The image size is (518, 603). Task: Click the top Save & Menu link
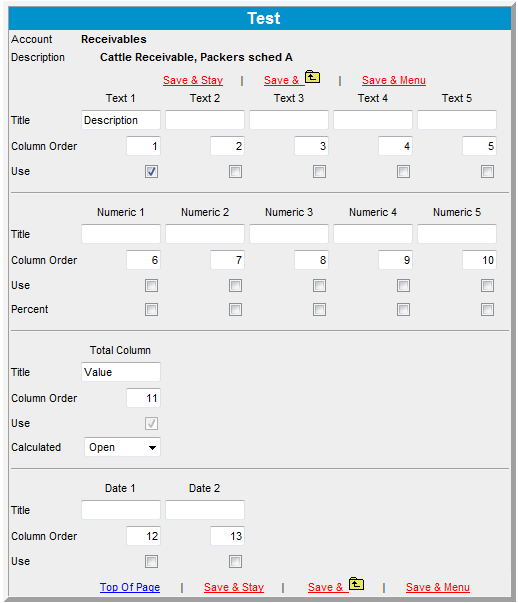pos(394,80)
